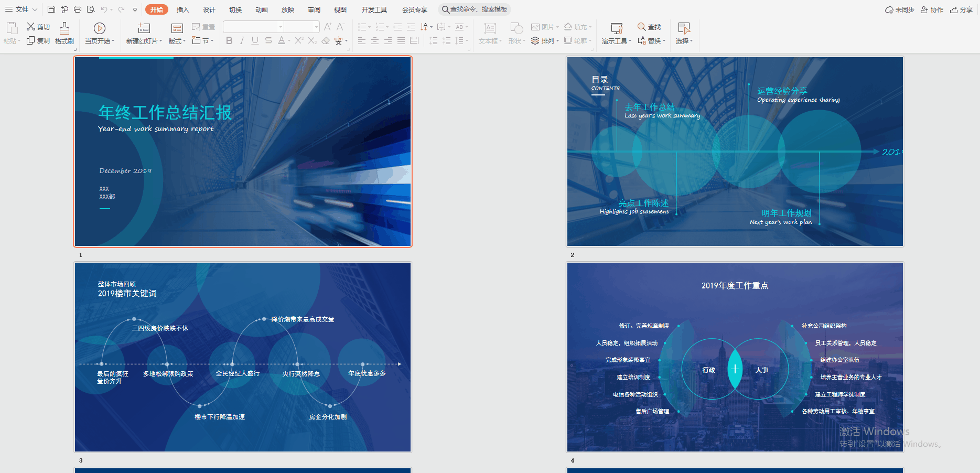This screenshot has height=473, width=980.
Task: Click the Align Right paragraph icon
Action: (388, 40)
